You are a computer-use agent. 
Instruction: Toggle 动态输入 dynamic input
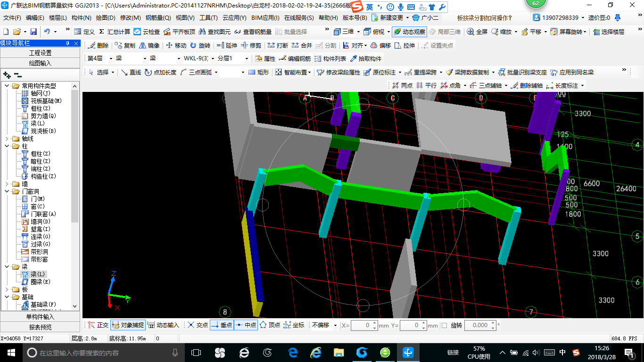click(x=163, y=325)
